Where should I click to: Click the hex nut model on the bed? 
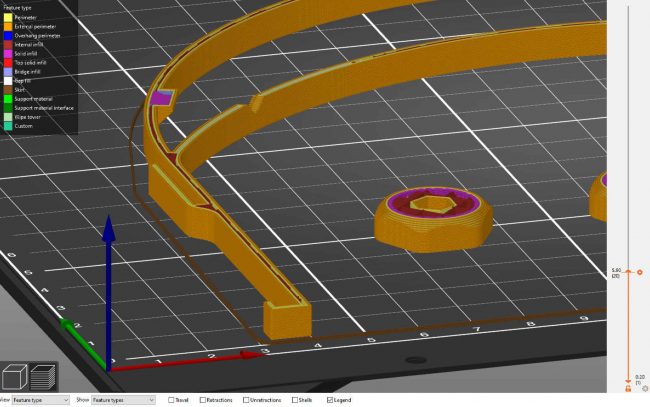coord(435,211)
